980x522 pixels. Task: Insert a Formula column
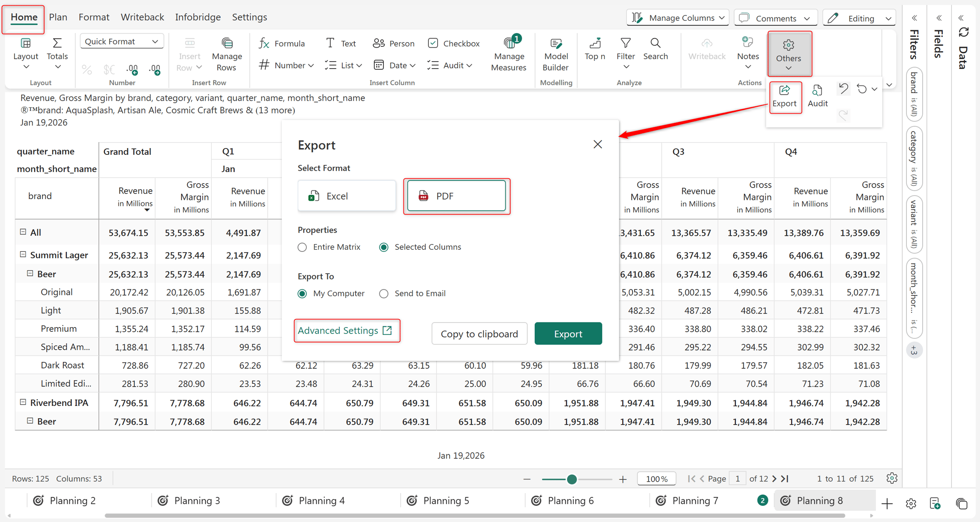click(282, 43)
